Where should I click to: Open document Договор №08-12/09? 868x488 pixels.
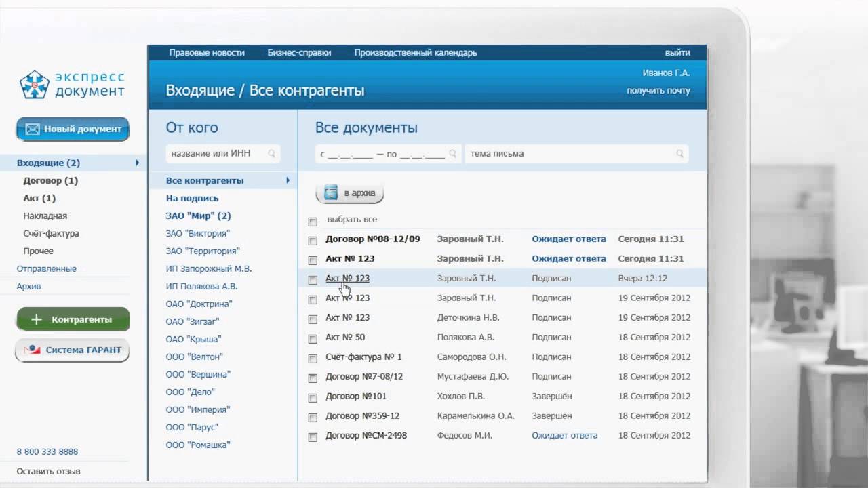(373, 239)
